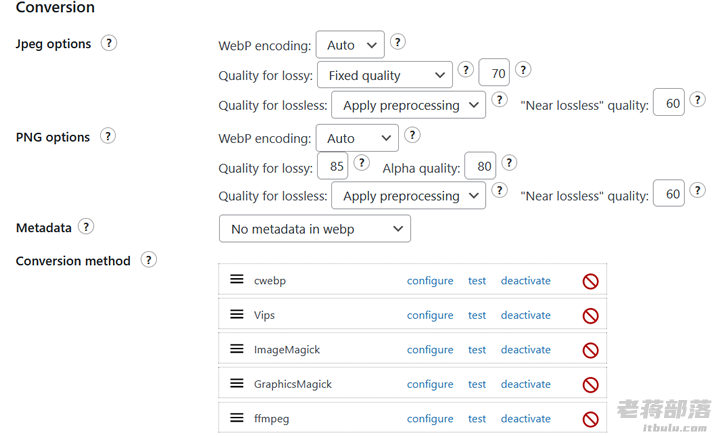Deactivate the cwebp converter
Screen dimensions: 720x436
pos(526,280)
